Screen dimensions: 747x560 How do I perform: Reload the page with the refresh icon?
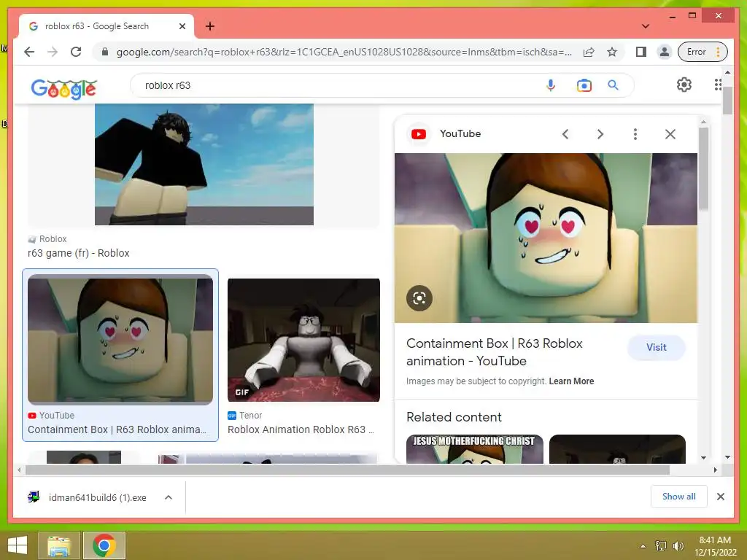pos(76,52)
